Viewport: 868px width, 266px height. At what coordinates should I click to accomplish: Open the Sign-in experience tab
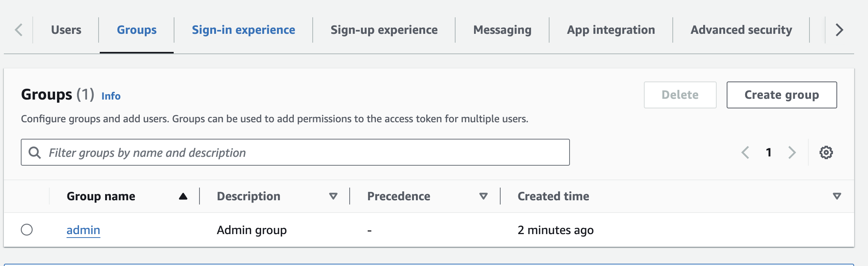243,30
